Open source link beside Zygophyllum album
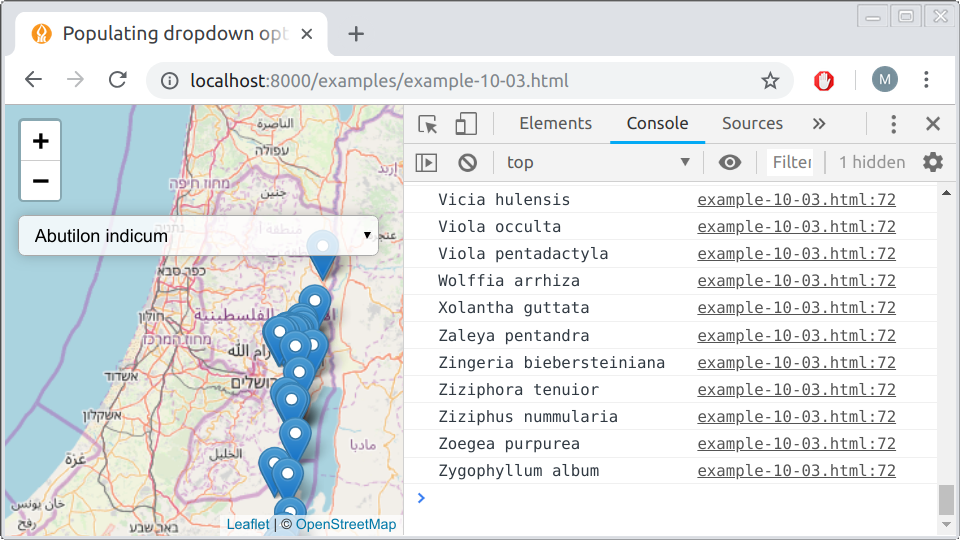This screenshot has width=960, height=540. point(796,471)
